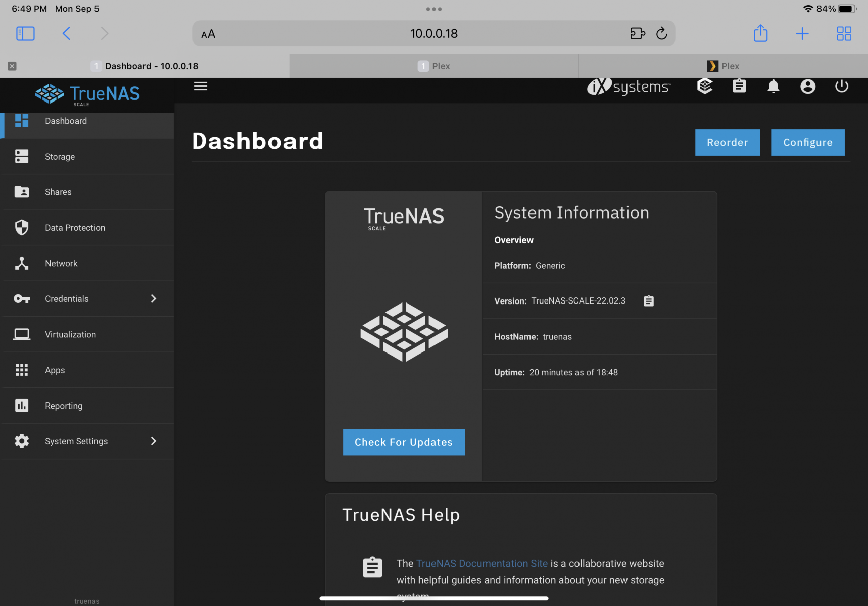The width and height of the screenshot is (868, 606).
Task: Click the Credentials key icon in sidebar
Action: (22, 299)
